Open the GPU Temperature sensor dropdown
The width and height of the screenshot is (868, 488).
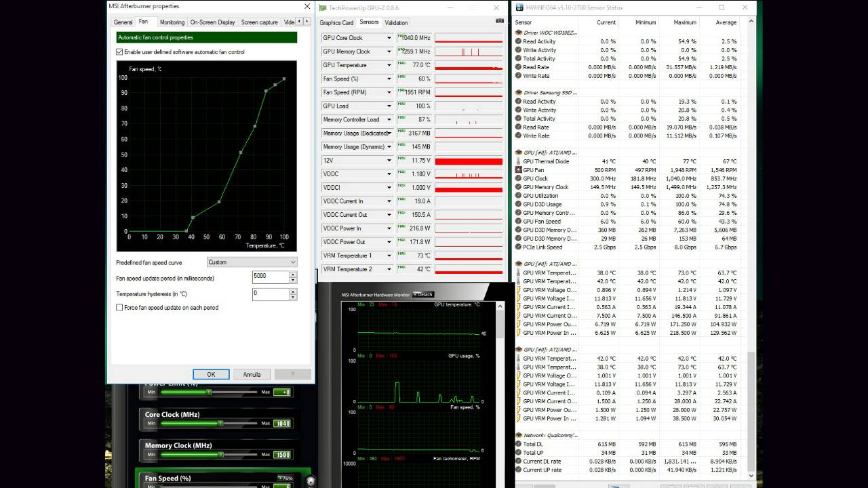(389, 65)
